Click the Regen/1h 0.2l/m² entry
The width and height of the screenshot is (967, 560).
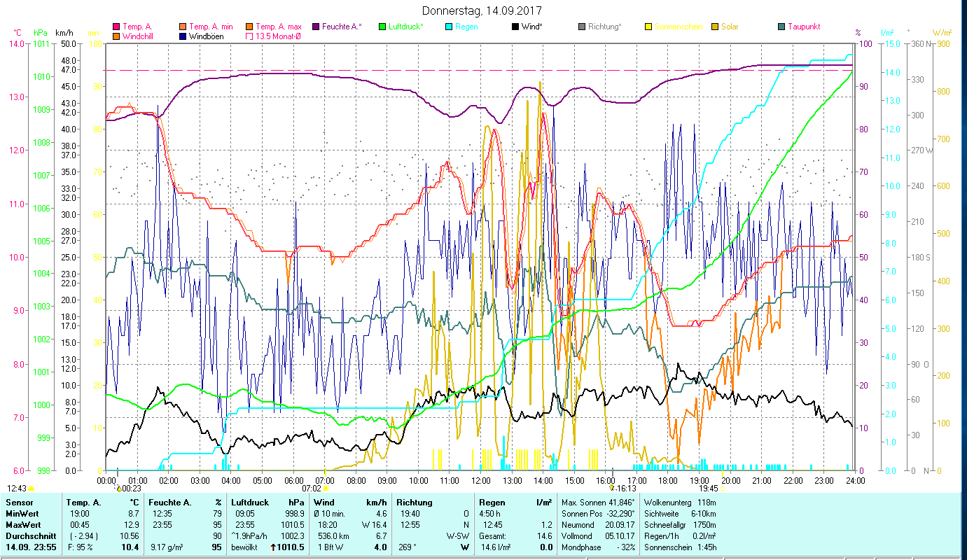tap(680, 536)
